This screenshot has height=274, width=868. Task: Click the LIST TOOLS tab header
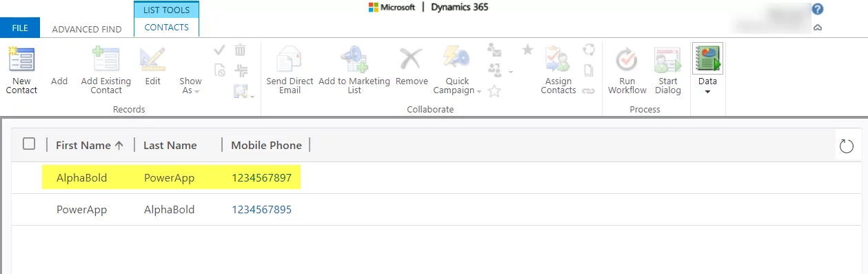click(x=166, y=10)
